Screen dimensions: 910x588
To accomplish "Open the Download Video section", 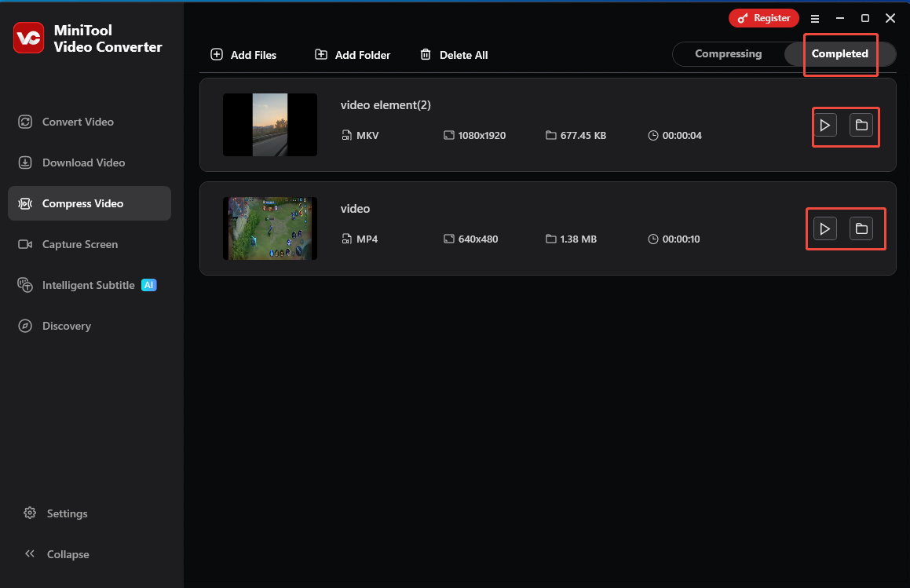I will [90, 163].
